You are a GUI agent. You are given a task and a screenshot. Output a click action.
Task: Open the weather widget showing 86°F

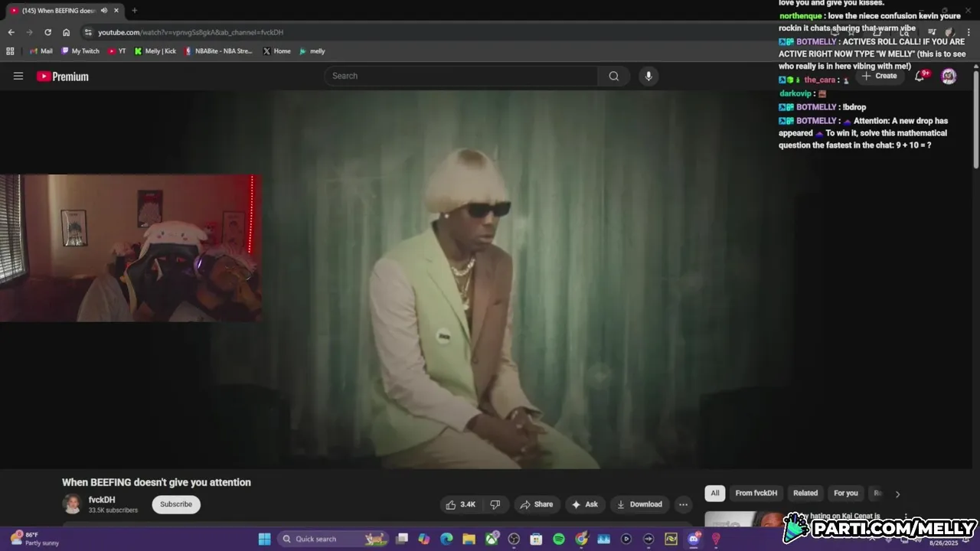(34, 539)
